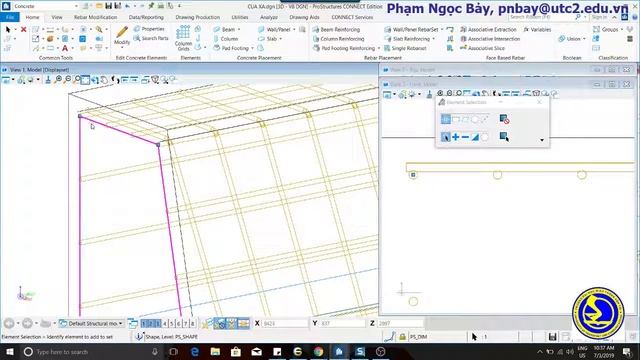Click the Place Text 'A' tool
This screenshot has width=640, height=360.
[x=64, y=48]
